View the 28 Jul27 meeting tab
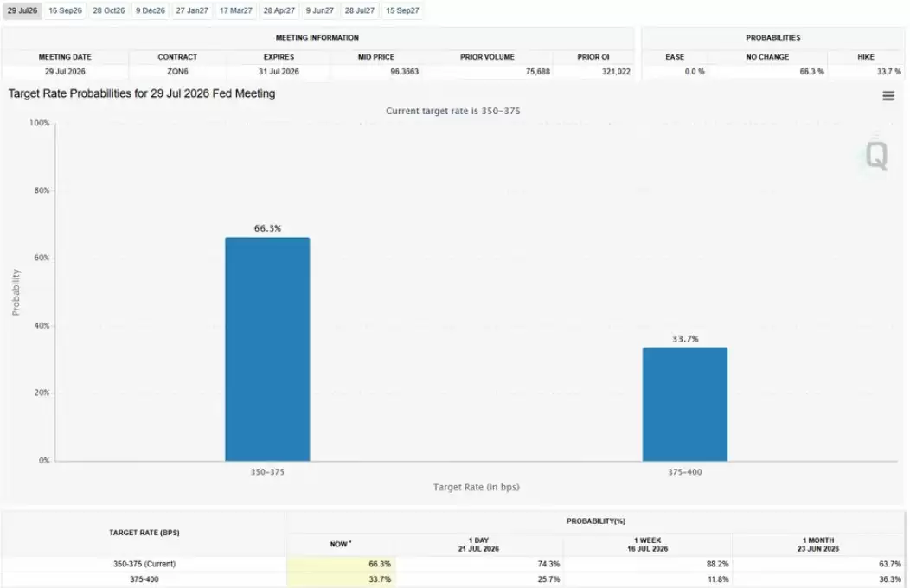 [x=360, y=10]
